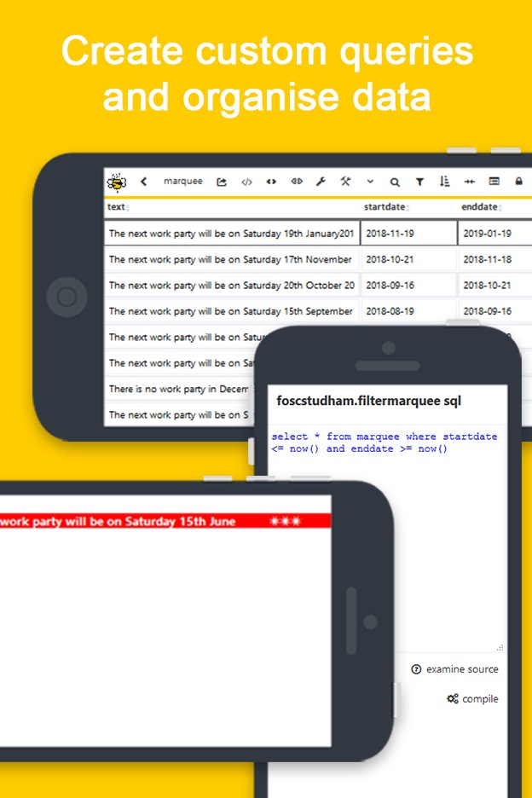
Task: Click the marquee table name in toolbar
Action: coord(183,182)
